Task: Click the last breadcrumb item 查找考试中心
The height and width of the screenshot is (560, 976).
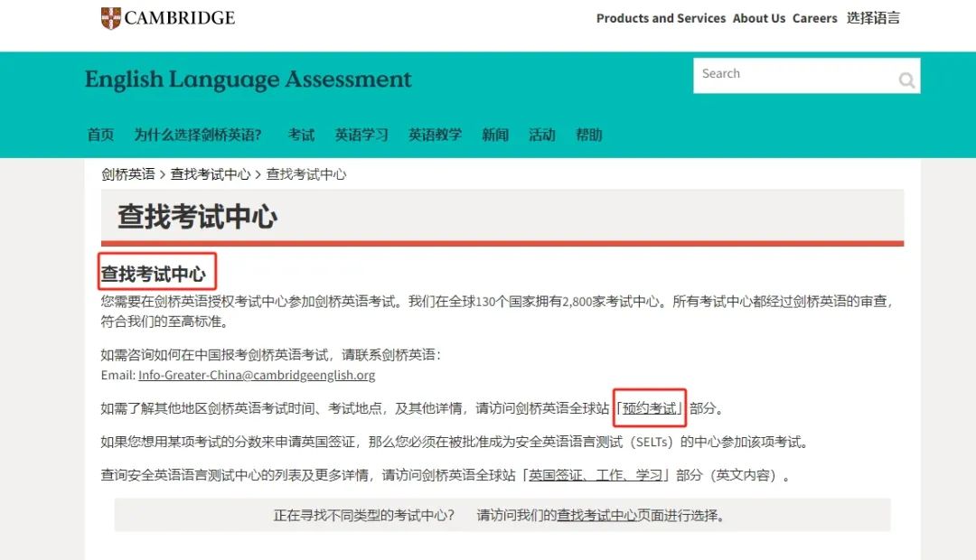Action: (x=305, y=174)
